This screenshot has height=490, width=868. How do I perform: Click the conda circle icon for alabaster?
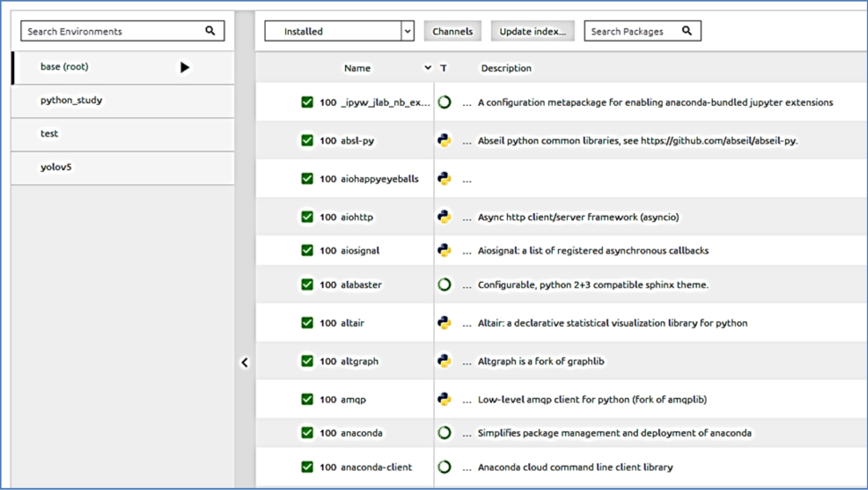click(x=444, y=284)
